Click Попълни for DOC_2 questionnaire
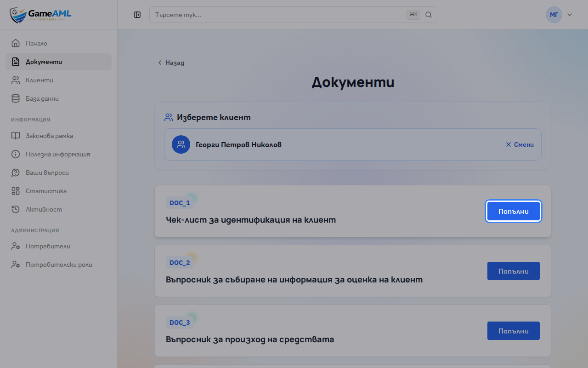This screenshot has height=368, width=588. (514, 271)
